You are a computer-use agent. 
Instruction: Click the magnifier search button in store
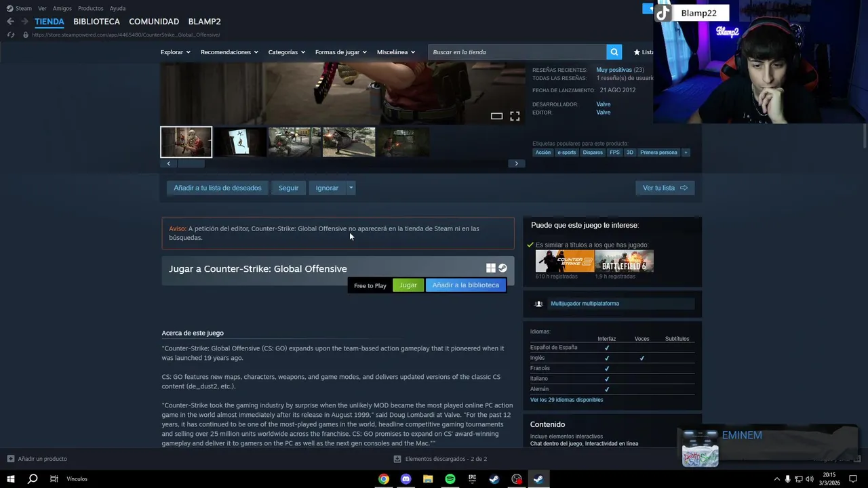pyautogui.click(x=614, y=52)
